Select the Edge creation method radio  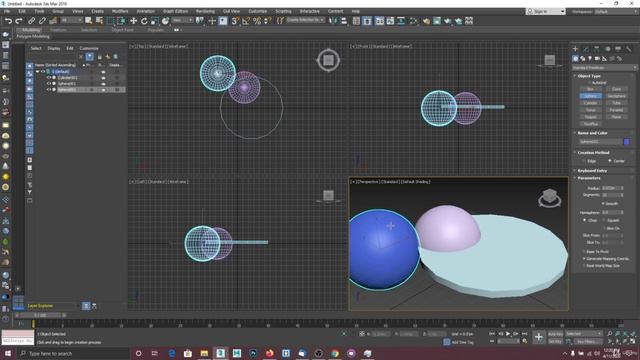click(584, 161)
